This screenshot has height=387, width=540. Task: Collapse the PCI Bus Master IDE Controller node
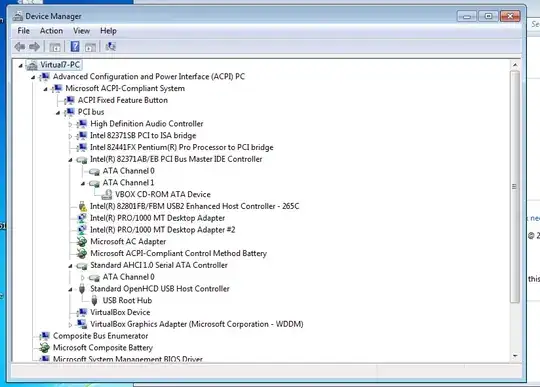point(70,160)
